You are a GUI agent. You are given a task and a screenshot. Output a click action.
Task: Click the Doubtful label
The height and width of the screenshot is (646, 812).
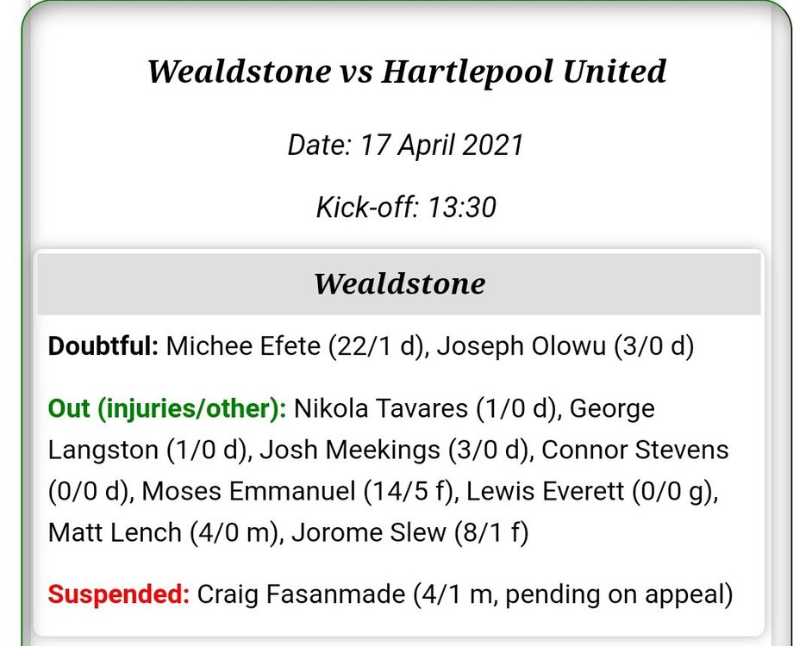(103, 345)
